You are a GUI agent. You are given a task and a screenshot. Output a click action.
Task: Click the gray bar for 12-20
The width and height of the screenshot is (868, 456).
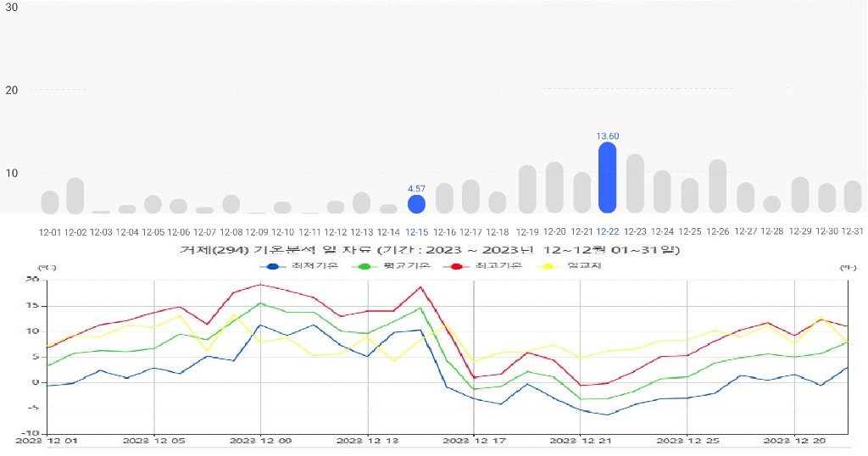(x=554, y=187)
